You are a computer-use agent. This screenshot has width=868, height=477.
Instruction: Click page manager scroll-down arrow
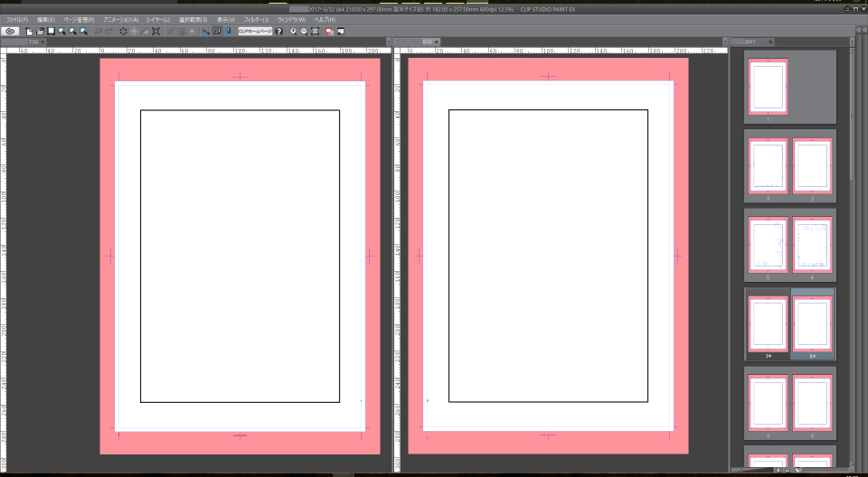point(852,463)
